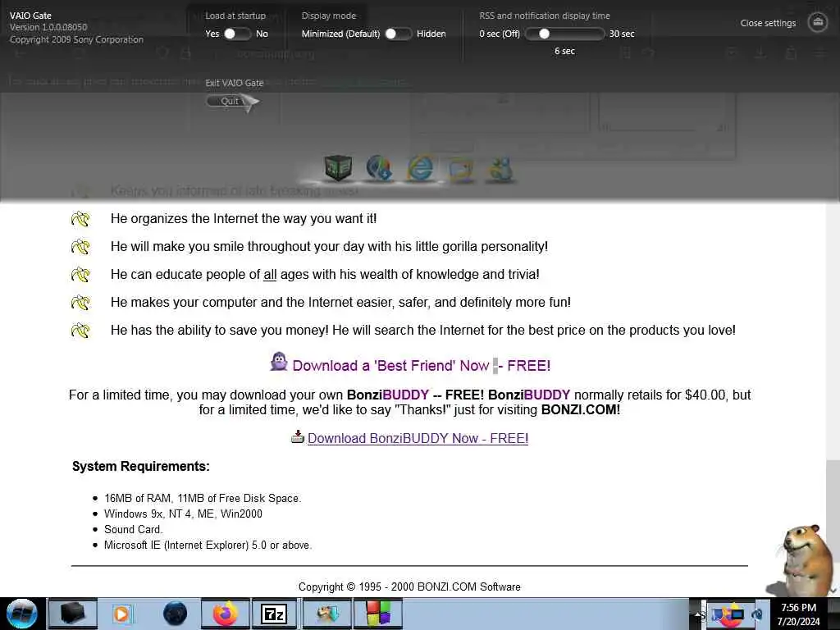Select the No option for Load at startup
Image resolution: width=840 pixels, height=630 pixels.
tap(262, 34)
